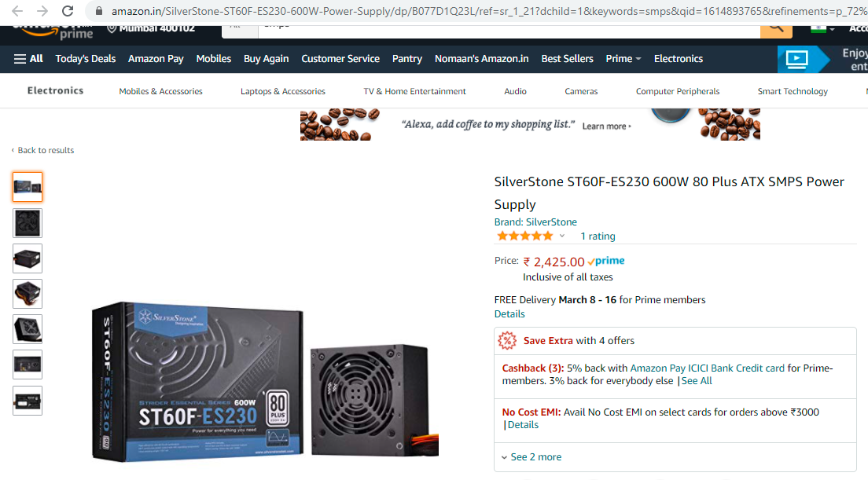This screenshot has height=480, width=868.
Task: Open Today's Deals menu item
Action: 85,59
